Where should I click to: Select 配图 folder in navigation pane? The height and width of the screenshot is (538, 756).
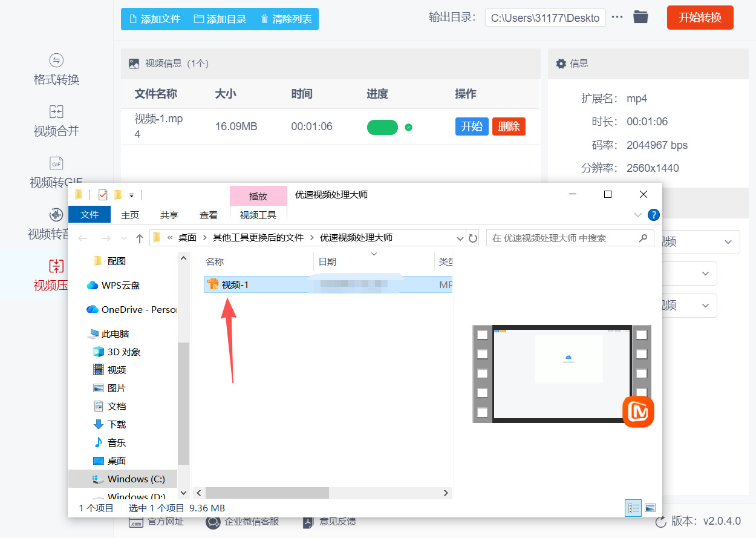[109, 261]
